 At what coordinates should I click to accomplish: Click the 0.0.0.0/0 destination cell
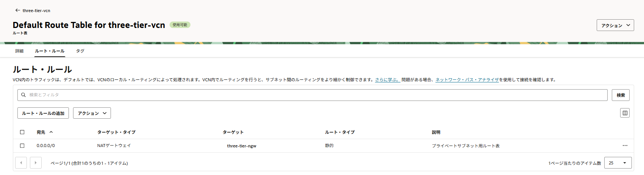pyautogui.click(x=45, y=146)
